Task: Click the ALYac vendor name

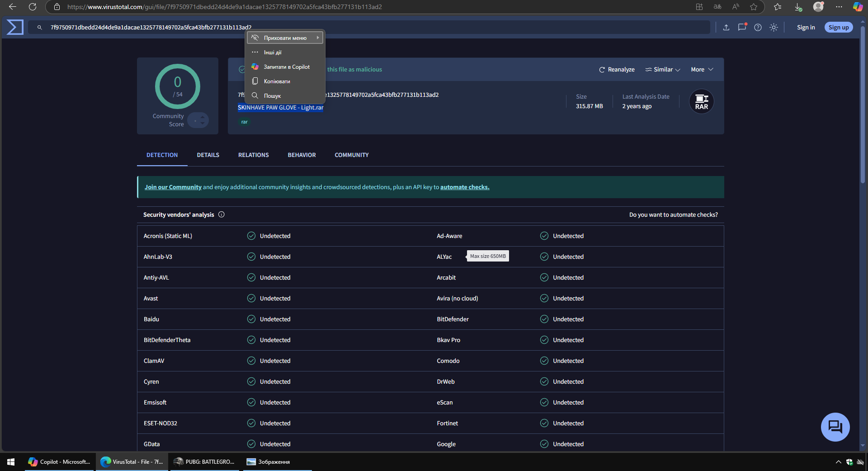Action: pos(444,257)
